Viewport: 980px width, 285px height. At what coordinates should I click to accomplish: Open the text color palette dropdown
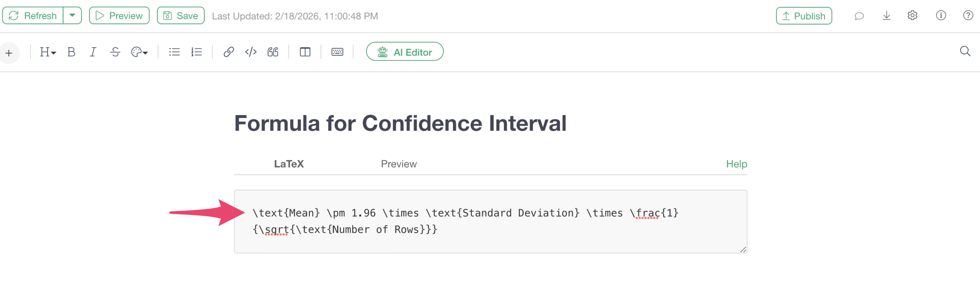(x=139, y=52)
